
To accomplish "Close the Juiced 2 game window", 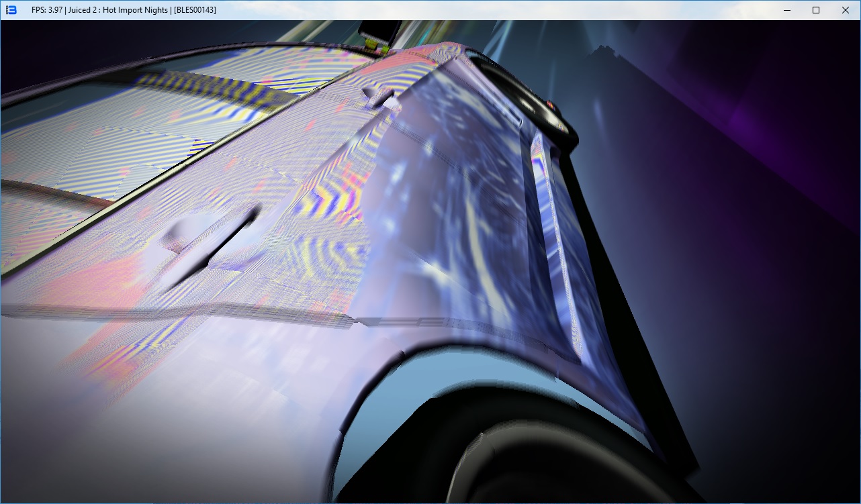I will pyautogui.click(x=846, y=10).
